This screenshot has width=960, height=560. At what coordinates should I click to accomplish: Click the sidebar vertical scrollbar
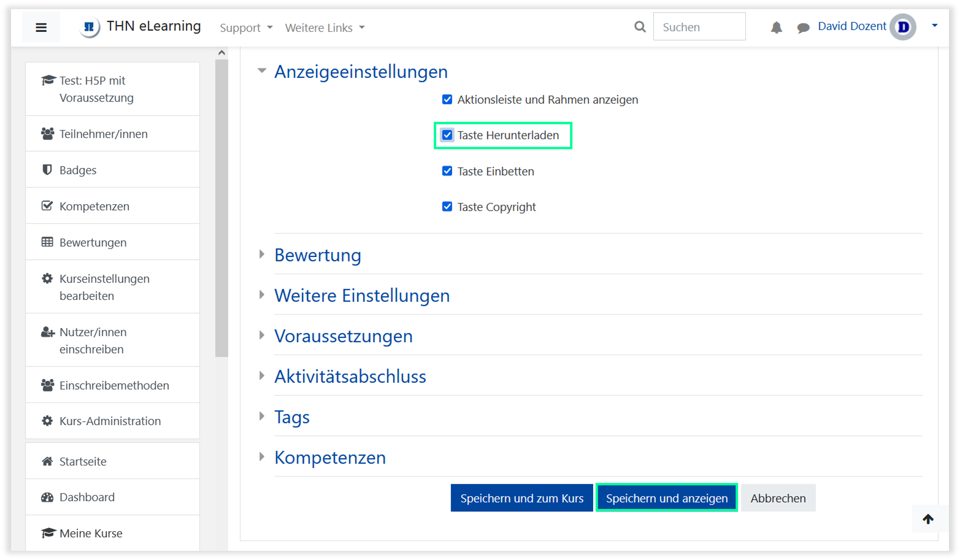point(221,207)
